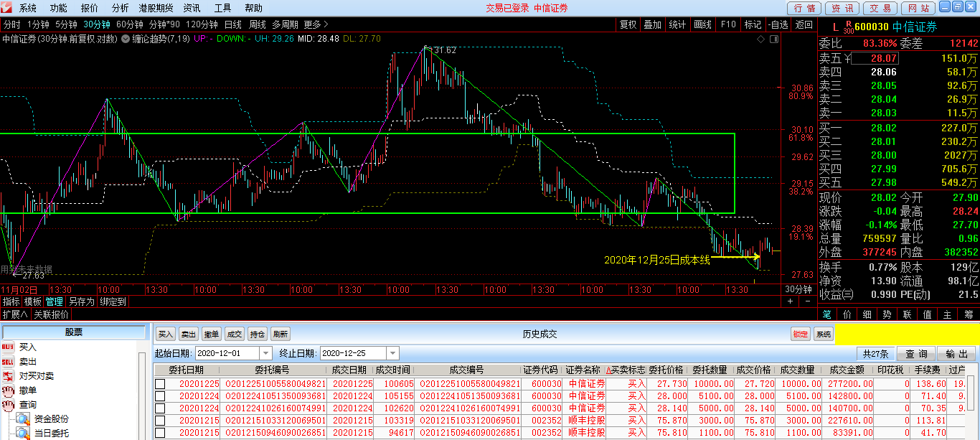980x440 pixels.
Task: Click the 撤单 toolbar button
Action: click(x=212, y=334)
